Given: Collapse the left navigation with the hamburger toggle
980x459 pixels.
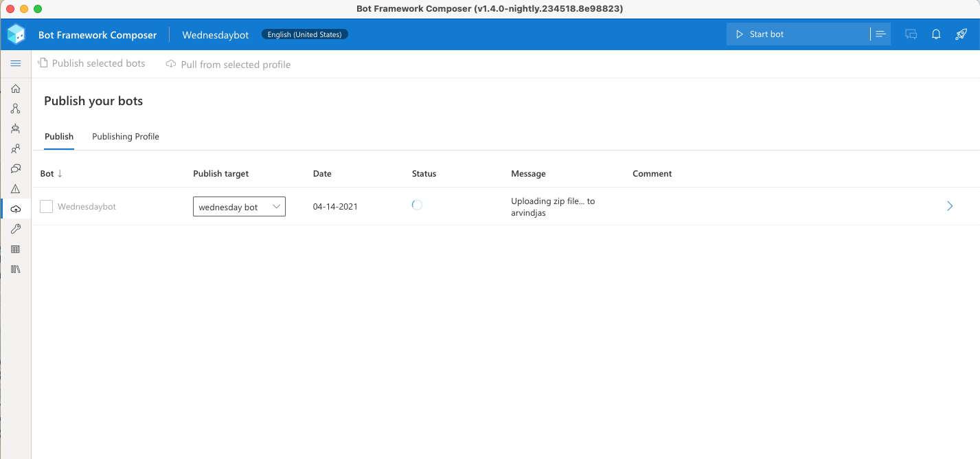Looking at the screenshot, I should click(16, 63).
